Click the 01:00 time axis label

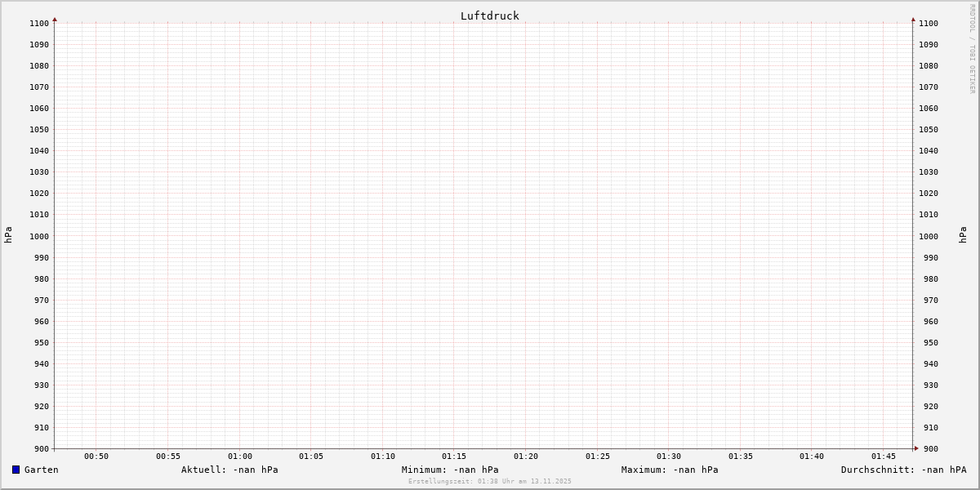(240, 457)
